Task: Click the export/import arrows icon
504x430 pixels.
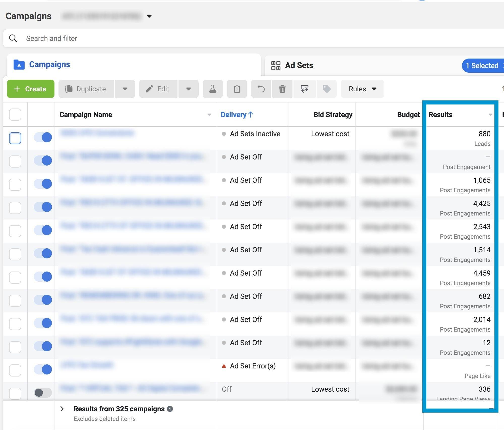Action: point(304,89)
